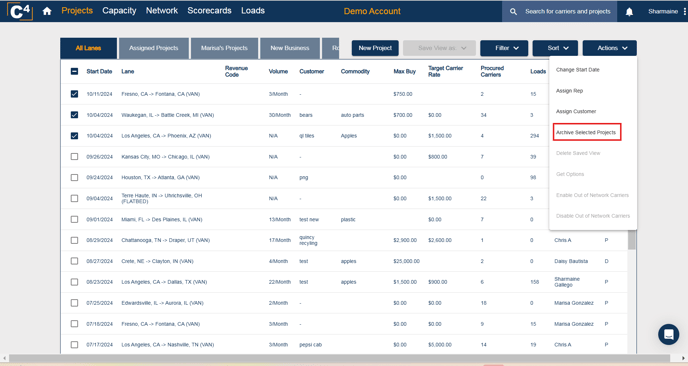The width and height of the screenshot is (688, 366).
Task: Open the Houston, TX -> Atlanta lane
Action: click(161, 177)
